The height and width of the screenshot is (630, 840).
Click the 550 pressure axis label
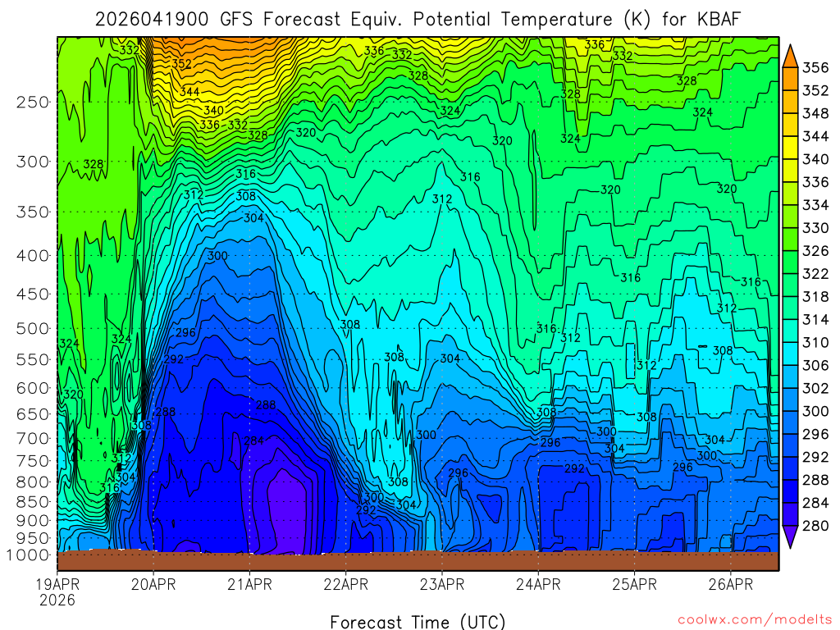[33, 359]
